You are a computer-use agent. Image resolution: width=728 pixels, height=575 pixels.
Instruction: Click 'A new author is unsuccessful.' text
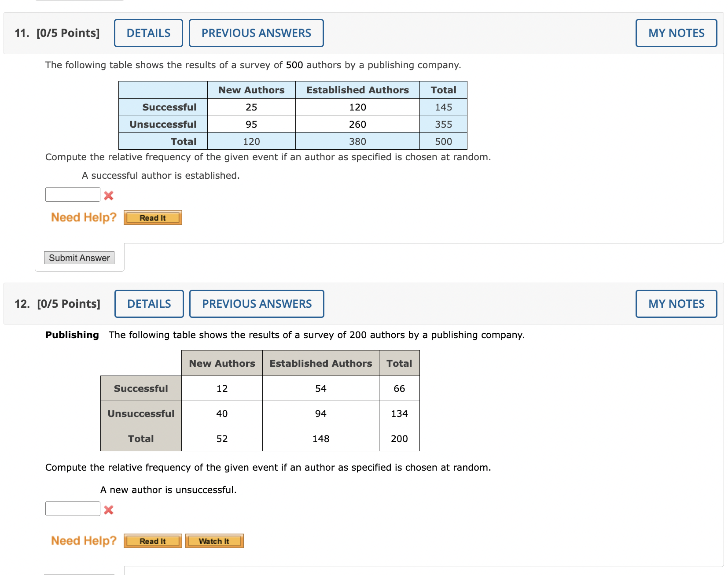click(169, 490)
